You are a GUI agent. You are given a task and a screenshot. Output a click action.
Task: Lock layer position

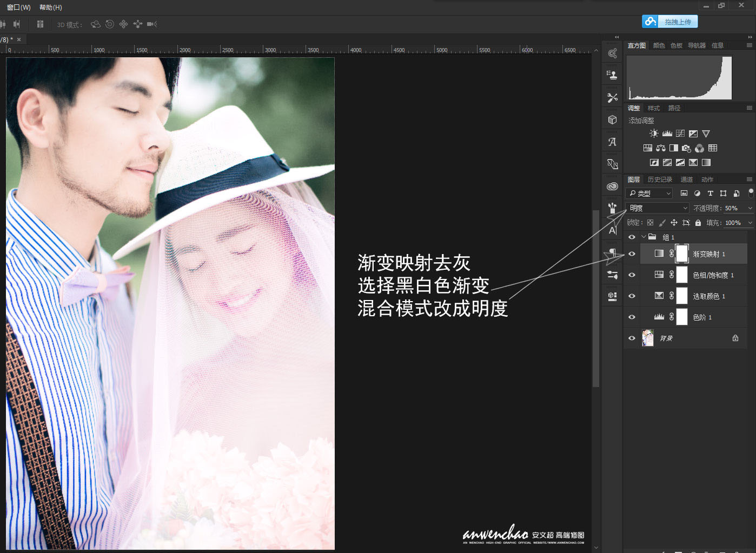pyautogui.click(x=674, y=223)
